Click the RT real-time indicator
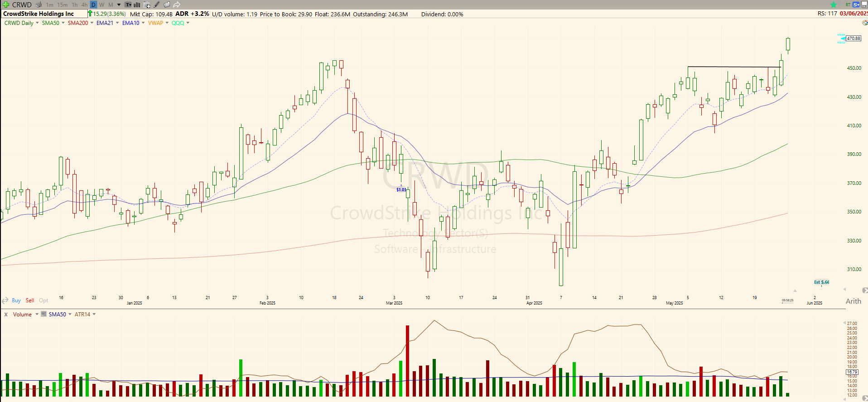Screen dimensions: 868x402 (x=848, y=5)
